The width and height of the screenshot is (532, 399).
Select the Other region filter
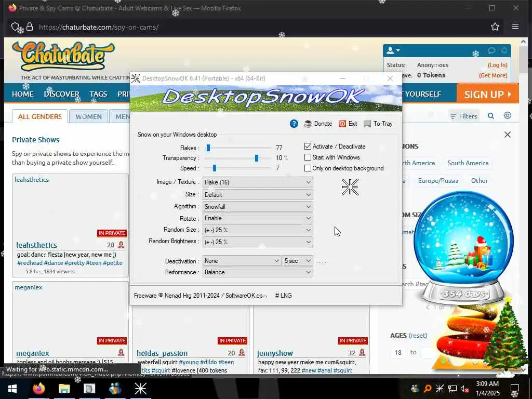(x=480, y=180)
